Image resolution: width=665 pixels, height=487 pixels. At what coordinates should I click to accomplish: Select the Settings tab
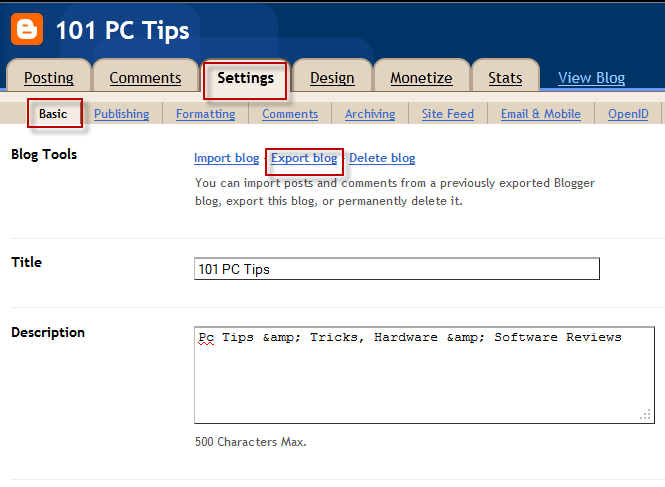246,78
